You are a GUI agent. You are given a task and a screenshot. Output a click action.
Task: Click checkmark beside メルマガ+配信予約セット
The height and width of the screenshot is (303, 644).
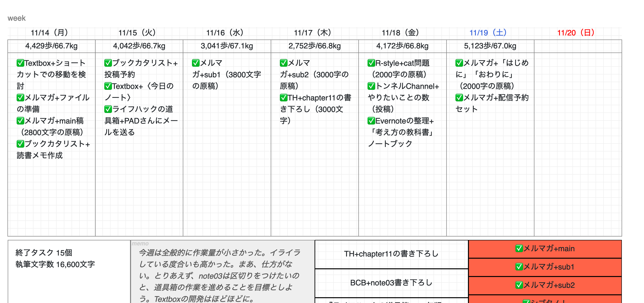(459, 98)
